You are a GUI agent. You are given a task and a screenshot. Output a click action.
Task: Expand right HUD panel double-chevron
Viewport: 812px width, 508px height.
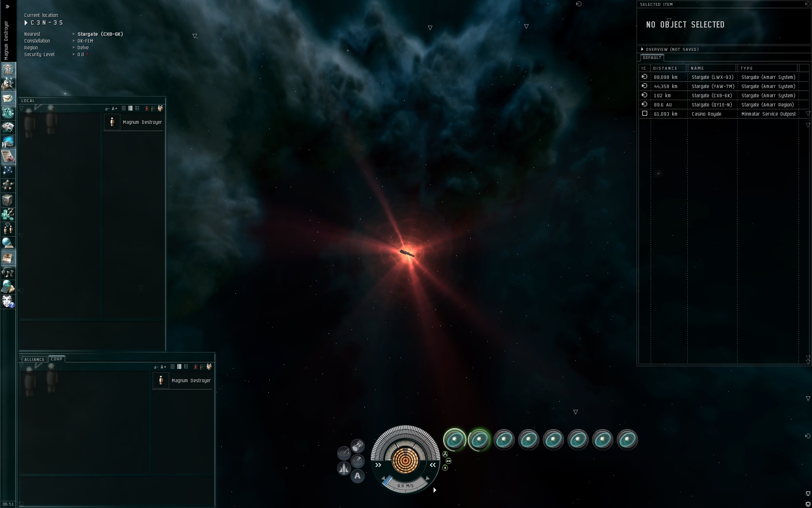[433, 465]
